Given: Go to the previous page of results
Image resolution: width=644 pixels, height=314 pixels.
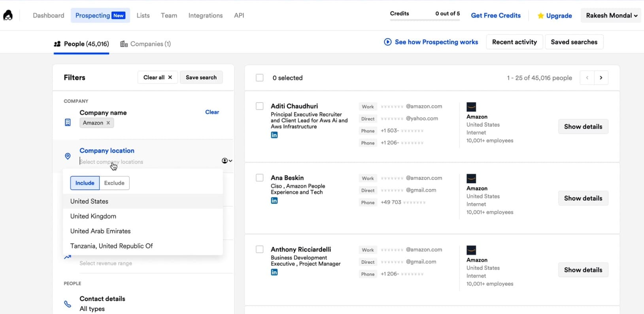Looking at the screenshot, I should tap(587, 78).
